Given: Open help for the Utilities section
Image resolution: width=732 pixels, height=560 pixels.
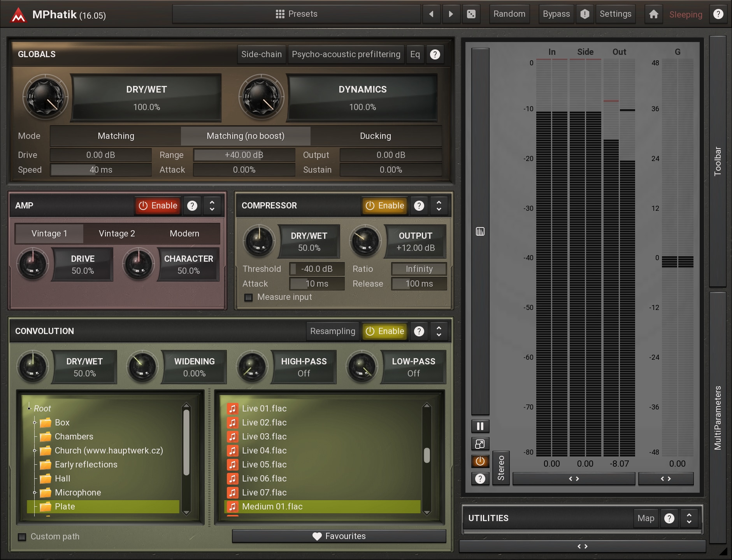Looking at the screenshot, I should click(669, 518).
